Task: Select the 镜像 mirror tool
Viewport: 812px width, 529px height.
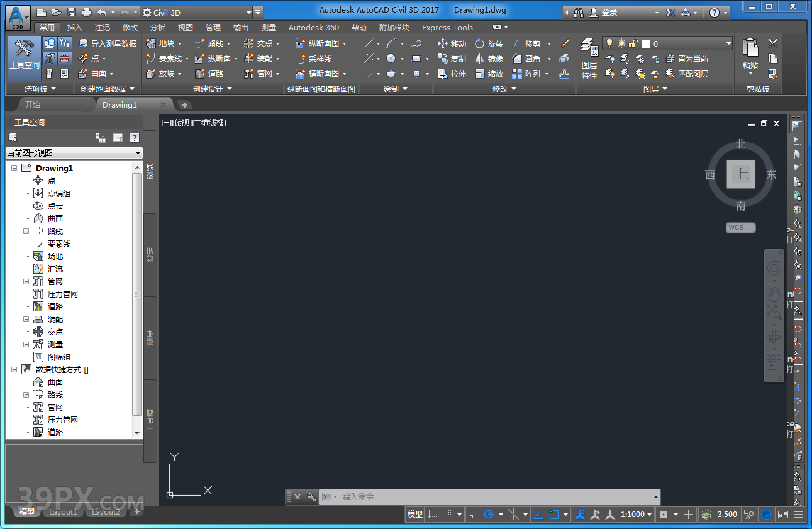Action: (489, 58)
